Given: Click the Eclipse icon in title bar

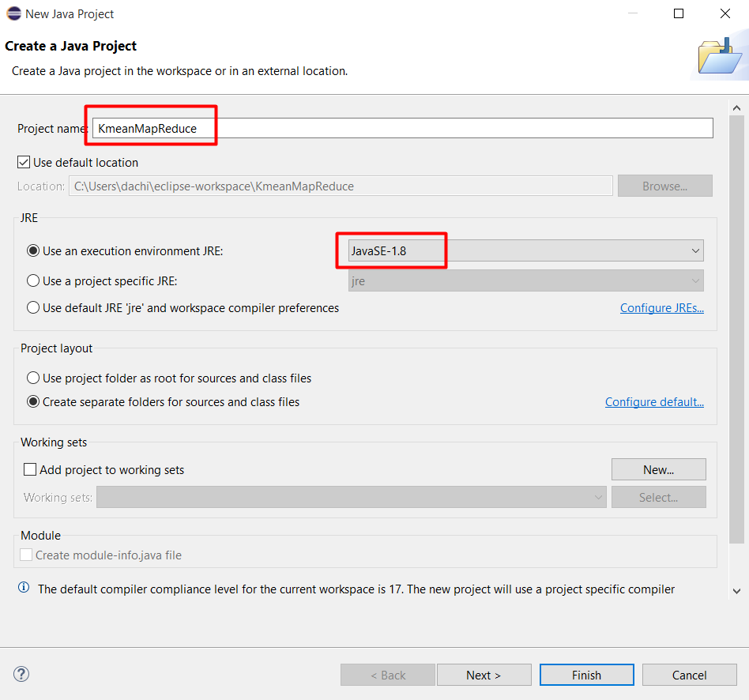Looking at the screenshot, I should pos(13,13).
